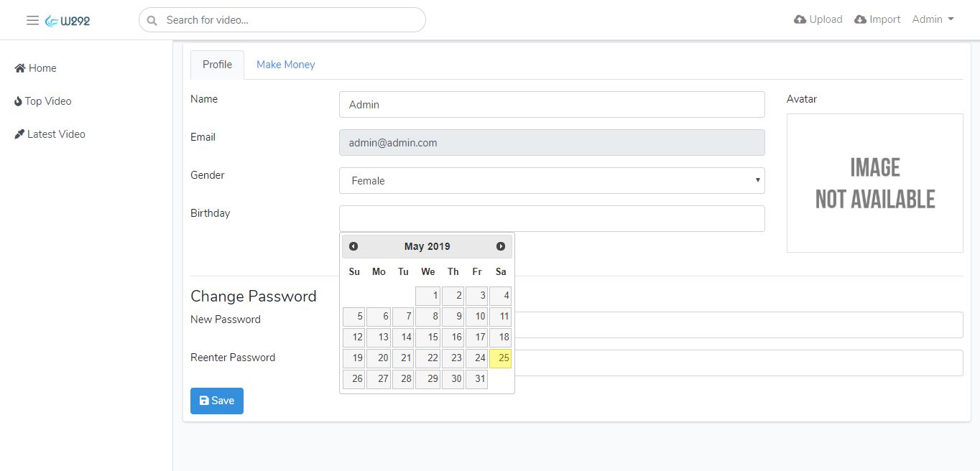
Task: Choose May 1 in the datepicker
Action: 428,296
